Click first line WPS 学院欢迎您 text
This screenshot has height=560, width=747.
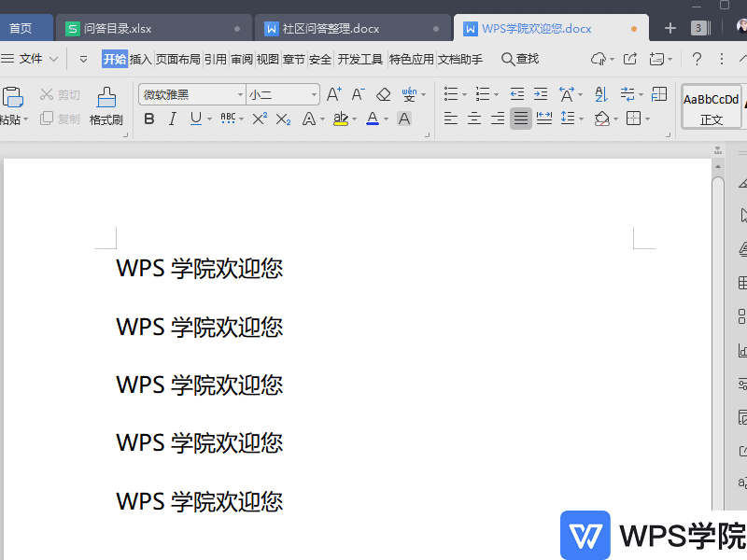click(199, 268)
